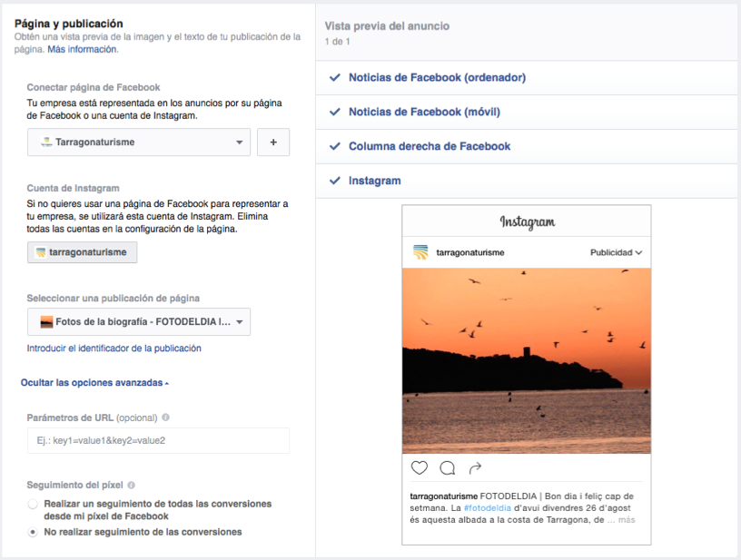Collapse Ocultar las opciones avanzadas section
This screenshot has width=741, height=560.
[94, 383]
